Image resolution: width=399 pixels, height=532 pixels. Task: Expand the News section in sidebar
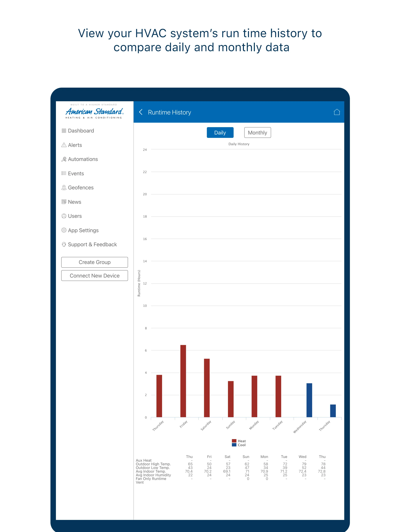click(x=75, y=202)
